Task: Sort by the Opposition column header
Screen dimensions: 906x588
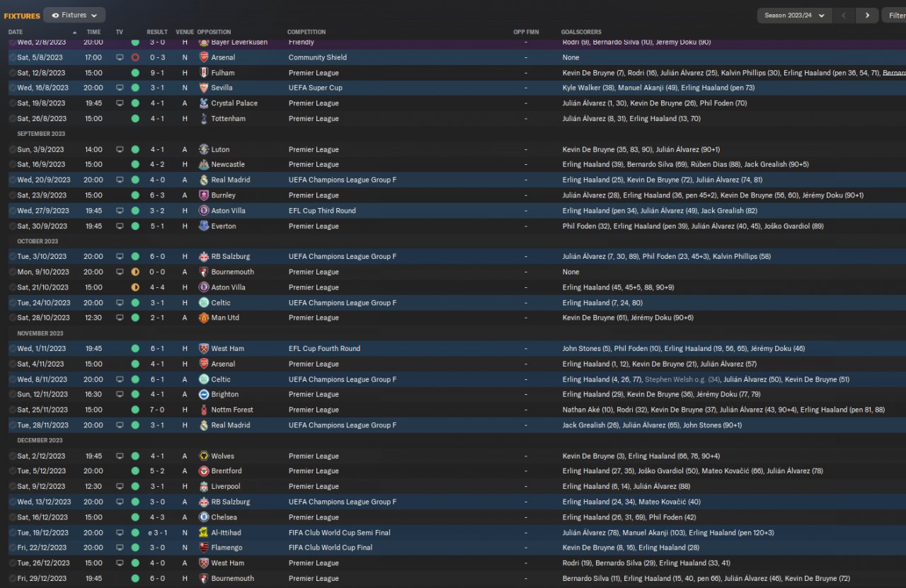Action: click(x=214, y=32)
